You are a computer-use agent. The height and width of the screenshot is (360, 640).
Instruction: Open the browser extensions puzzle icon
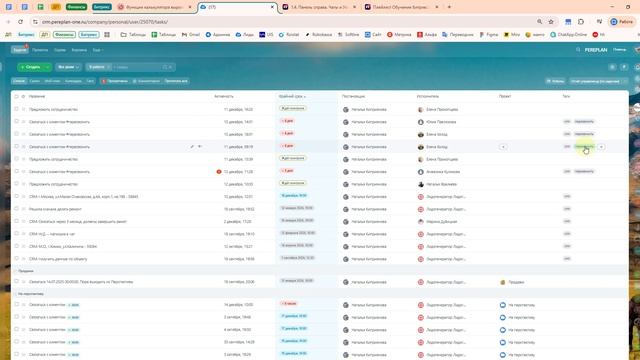(x=581, y=22)
